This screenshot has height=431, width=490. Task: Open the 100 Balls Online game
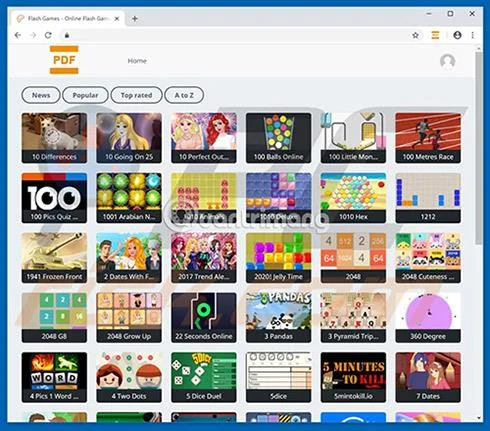coord(279,138)
